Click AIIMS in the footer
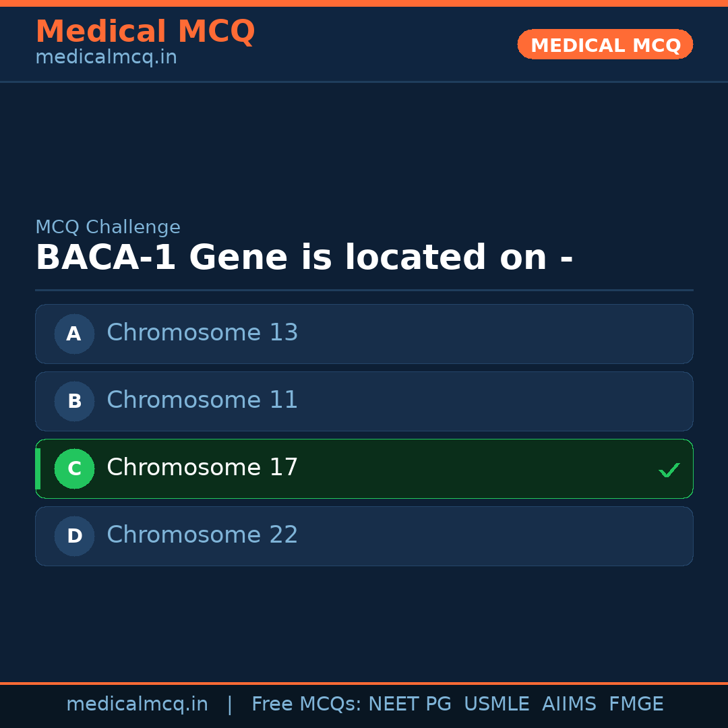Screen dimensions: 728x728 [x=569, y=704]
